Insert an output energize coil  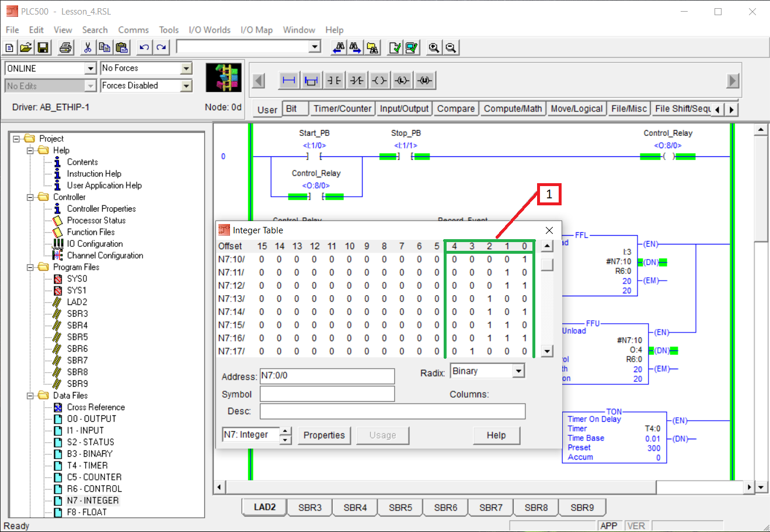tap(379, 80)
